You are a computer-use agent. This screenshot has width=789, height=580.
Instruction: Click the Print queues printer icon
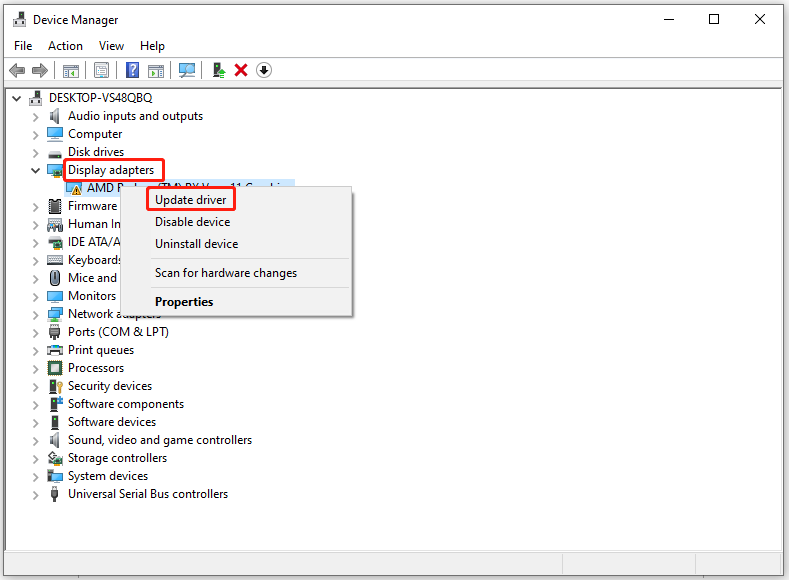(55, 350)
